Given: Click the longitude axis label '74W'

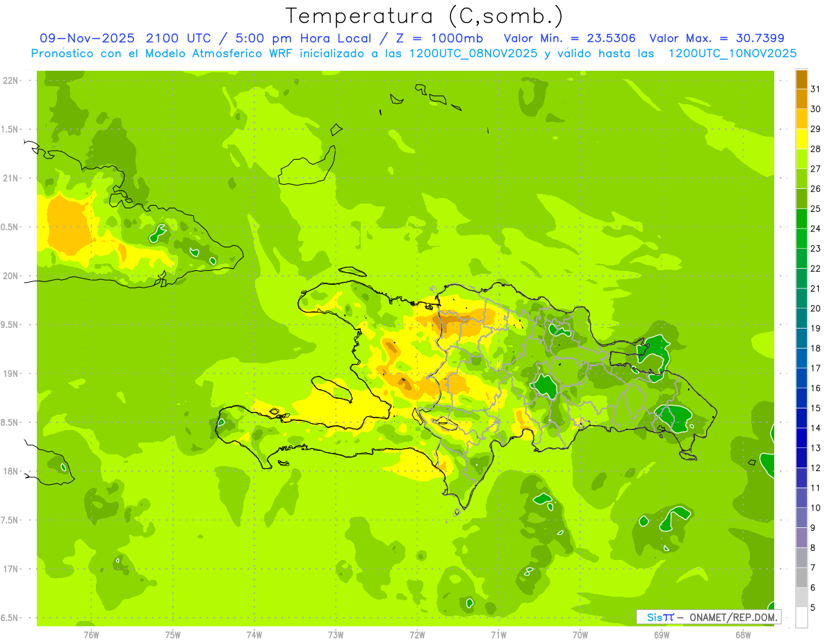Looking at the screenshot, I should click(254, 634).
